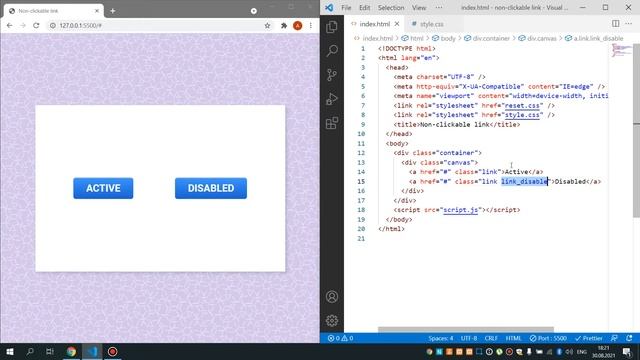Click line number 15 in the gutter
This screenshot has width=640, height=360.
[361, 182]
